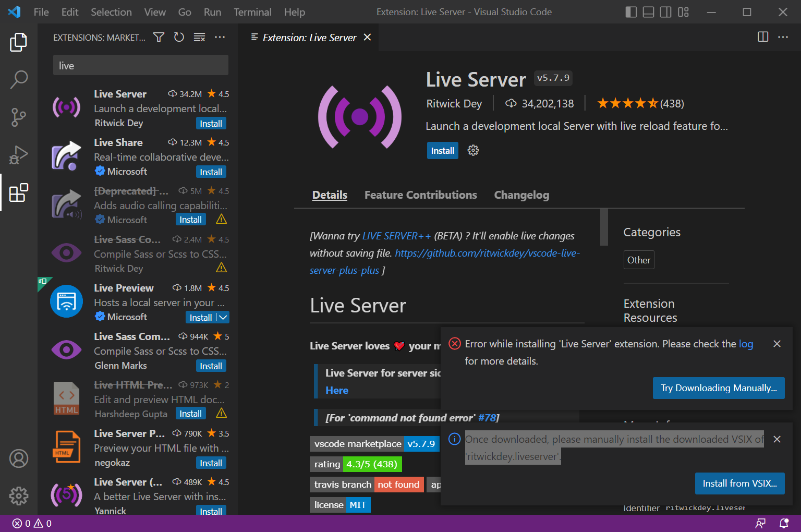Click warning icon on Live HTML Previewer row
Screen dimensions: 801x532
click(x=222, y=413)
